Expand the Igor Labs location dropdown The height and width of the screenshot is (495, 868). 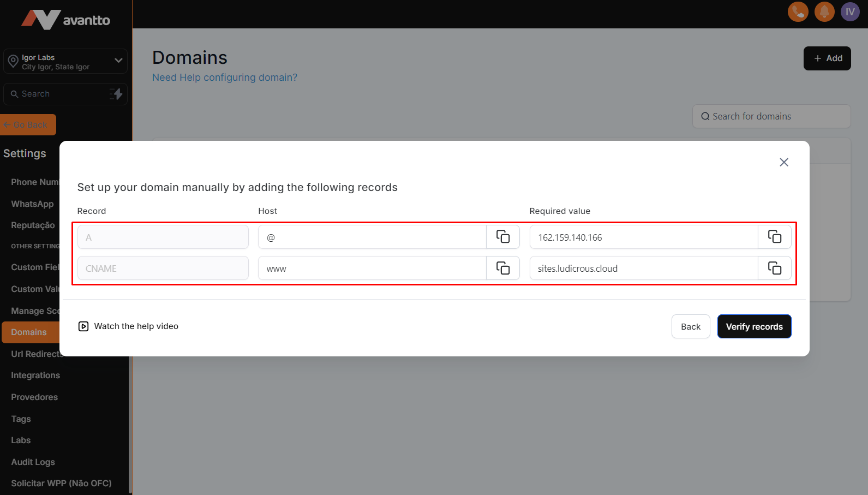point(118,61)
